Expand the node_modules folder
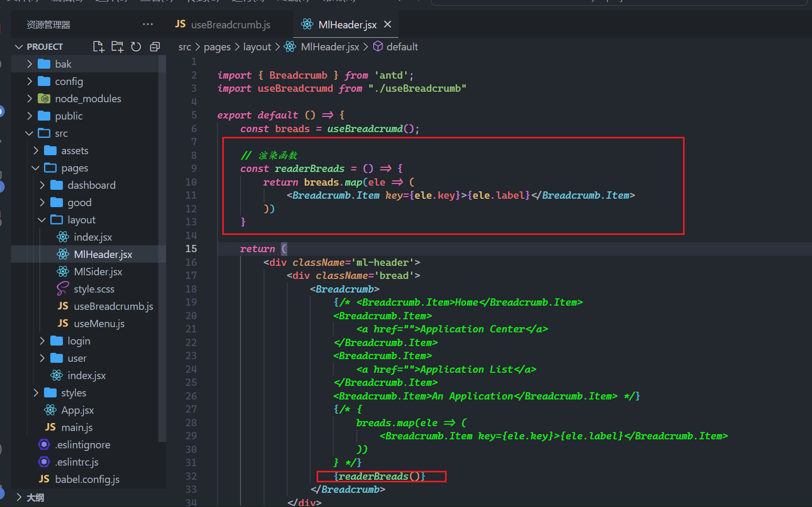This screenshot has height=507, width=812. [29, 99]
